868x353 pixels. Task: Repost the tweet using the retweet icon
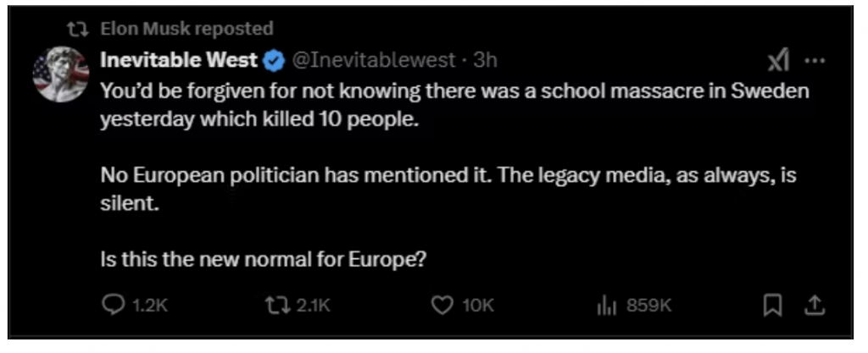coord(277,306)
